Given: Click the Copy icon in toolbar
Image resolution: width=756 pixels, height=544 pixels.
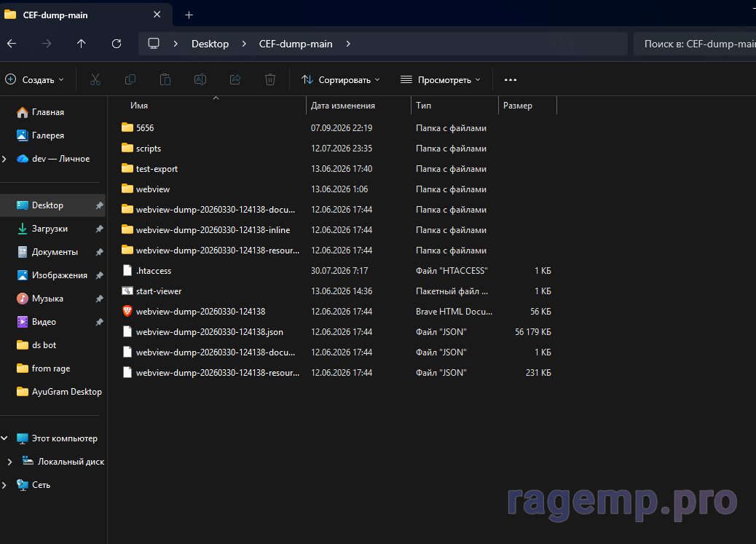Looking at the screenshot, I should click(130, 79).
